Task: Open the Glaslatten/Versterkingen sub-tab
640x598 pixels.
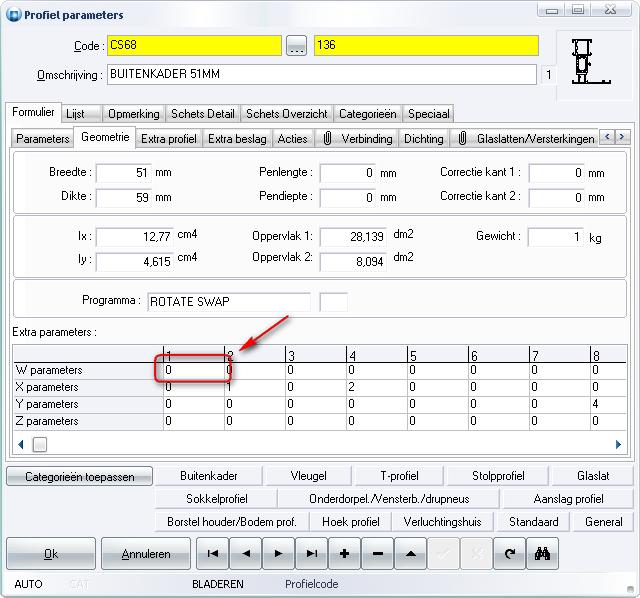Action: tap(526, 139)
